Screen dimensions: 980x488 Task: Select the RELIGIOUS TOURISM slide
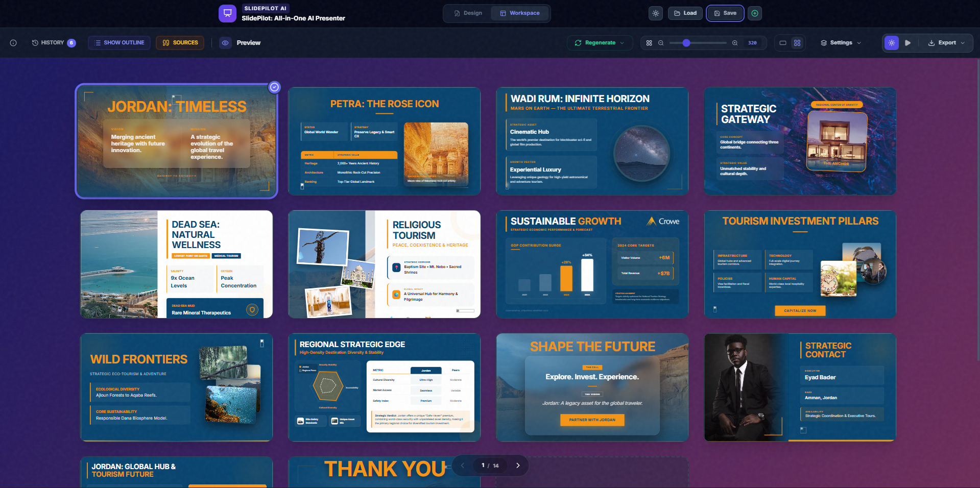pyautogui.click(x=385, y=264)
